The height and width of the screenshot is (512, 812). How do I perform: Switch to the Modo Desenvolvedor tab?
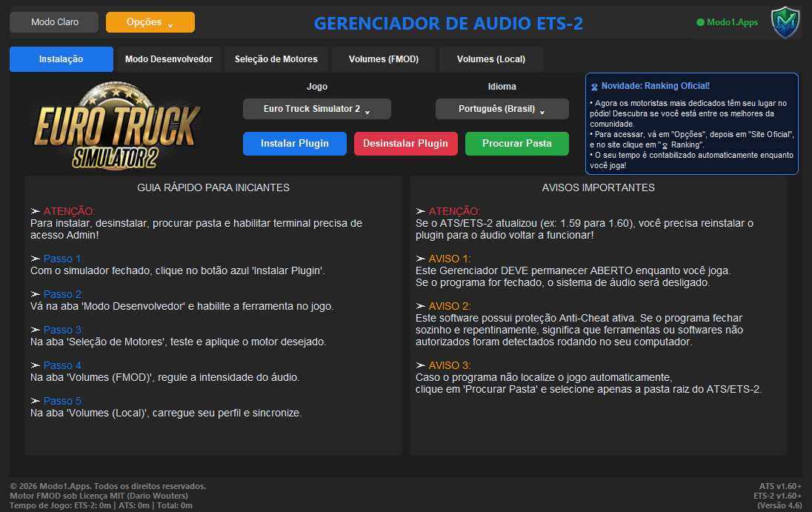pyautogui.click(x=169, y=59)
